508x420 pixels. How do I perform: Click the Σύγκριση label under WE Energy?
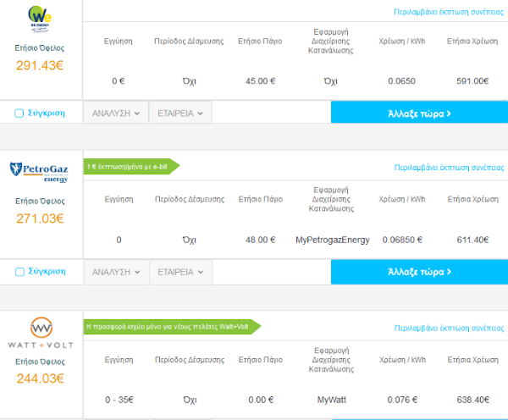click(x=47, y=113)
